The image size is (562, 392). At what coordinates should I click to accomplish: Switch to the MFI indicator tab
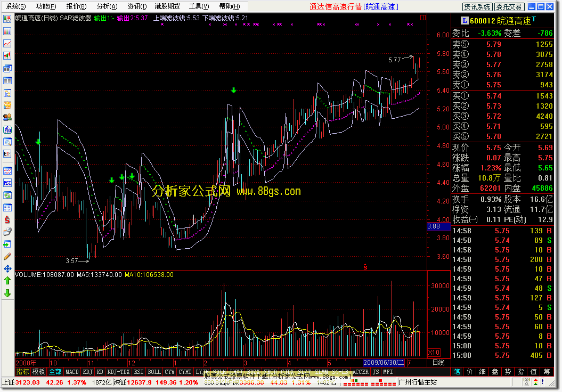click(x=388, y=372)
